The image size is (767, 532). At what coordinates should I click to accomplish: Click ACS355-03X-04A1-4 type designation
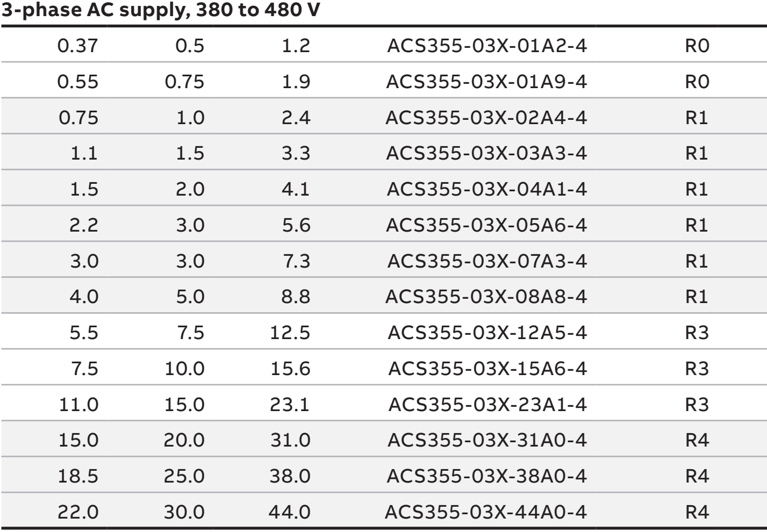point(486,189)
